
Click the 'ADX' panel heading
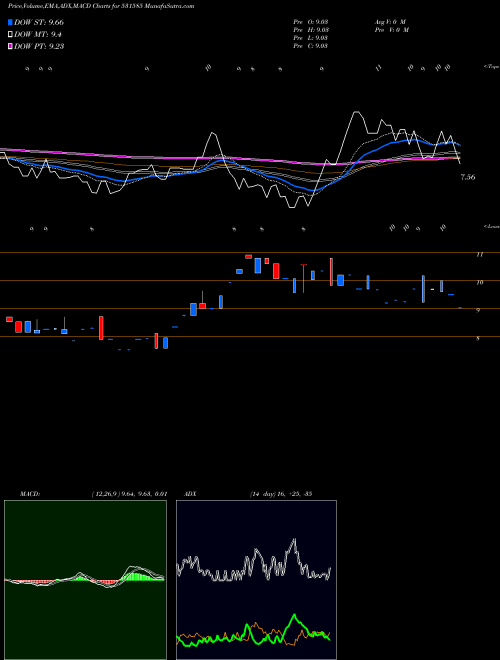click(x=191, y=494)
